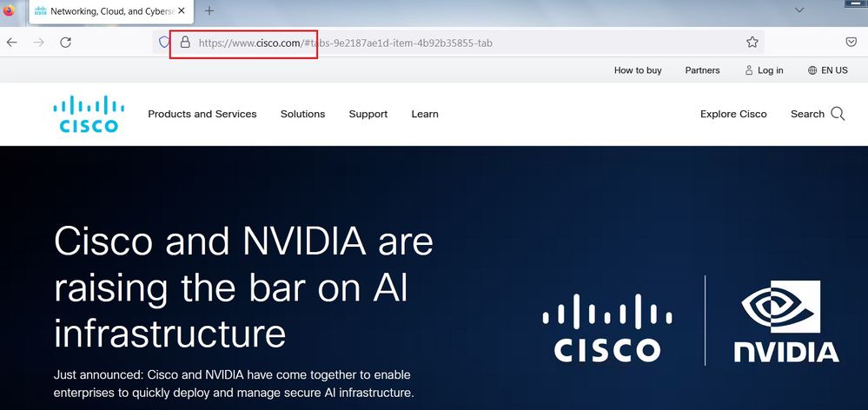Click the padlock site security icon
Image resolution: width=868 pixels, height=410 pixels.
pos(185,42)
